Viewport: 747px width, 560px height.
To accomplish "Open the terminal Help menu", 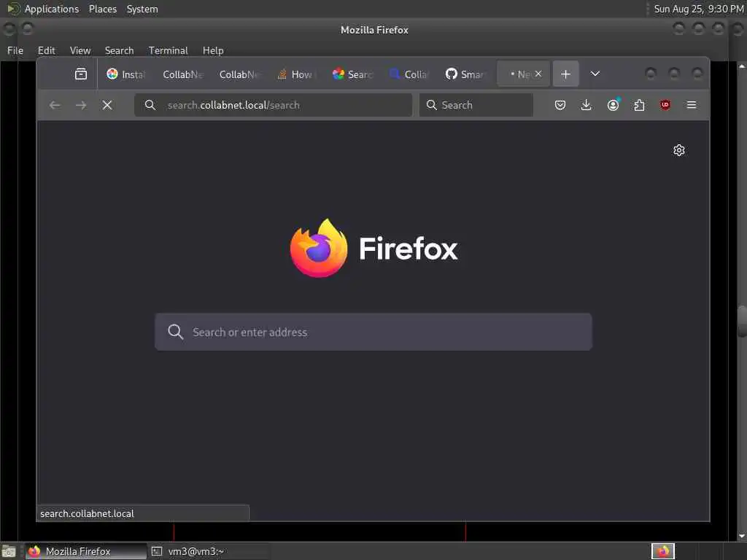I will tap(213, 50).
